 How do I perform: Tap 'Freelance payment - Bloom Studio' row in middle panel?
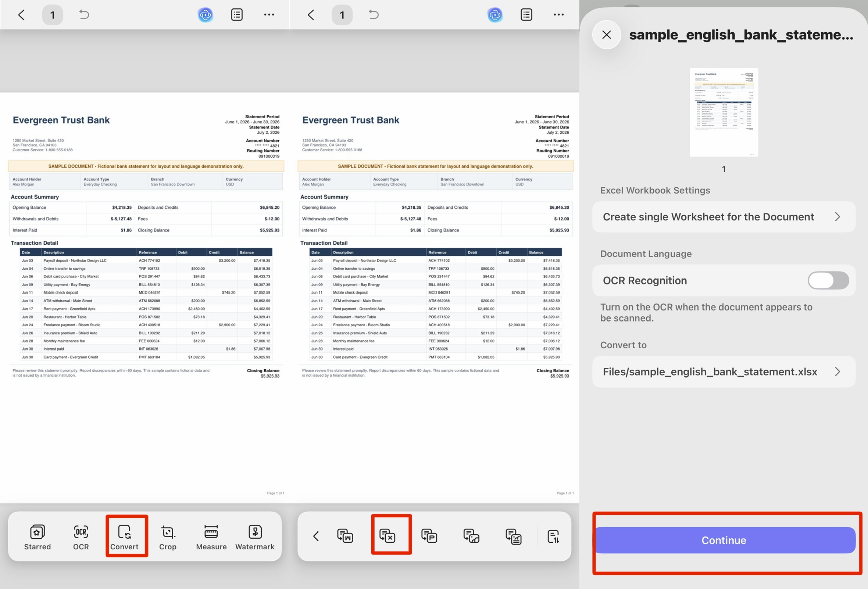click(436, 325)
